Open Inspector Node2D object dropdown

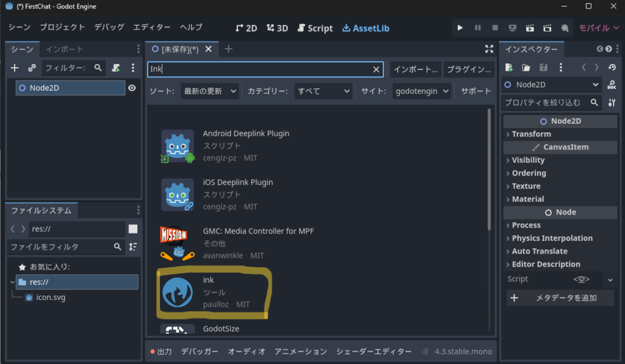pos(552,85)
